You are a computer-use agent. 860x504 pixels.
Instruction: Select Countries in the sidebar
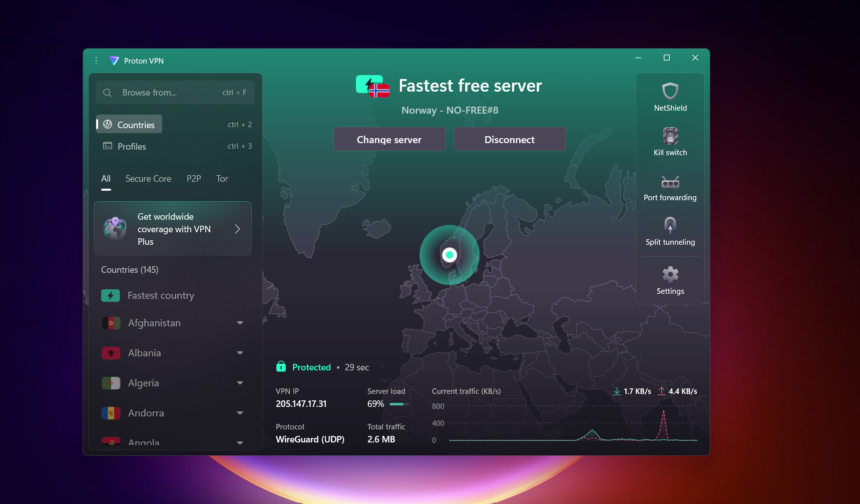tap(129, 125)
